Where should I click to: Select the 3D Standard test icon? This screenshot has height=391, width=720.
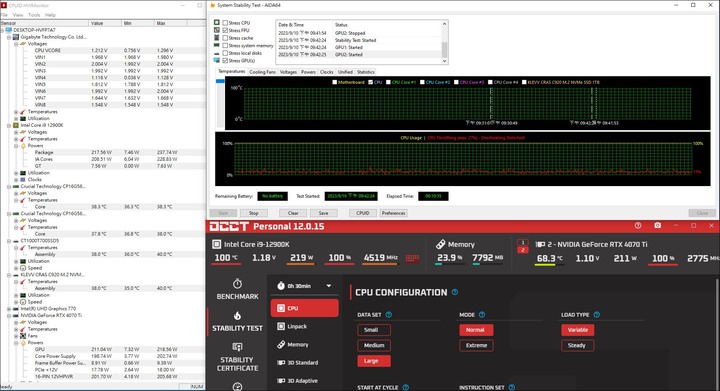[x=281, y=363]
